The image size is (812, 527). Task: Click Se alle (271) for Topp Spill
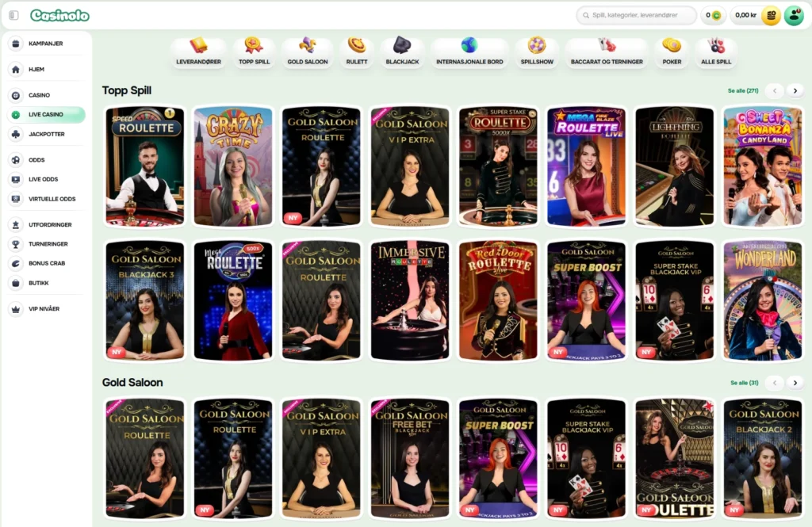coord(742,90)
